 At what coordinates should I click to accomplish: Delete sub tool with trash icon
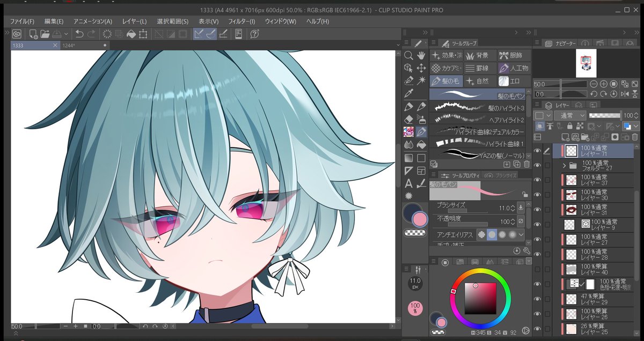pos(526,164)
